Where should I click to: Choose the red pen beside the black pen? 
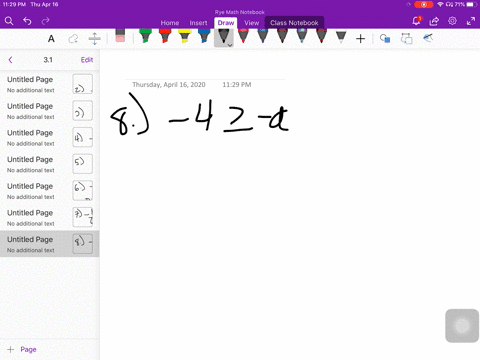coord(243,36)
